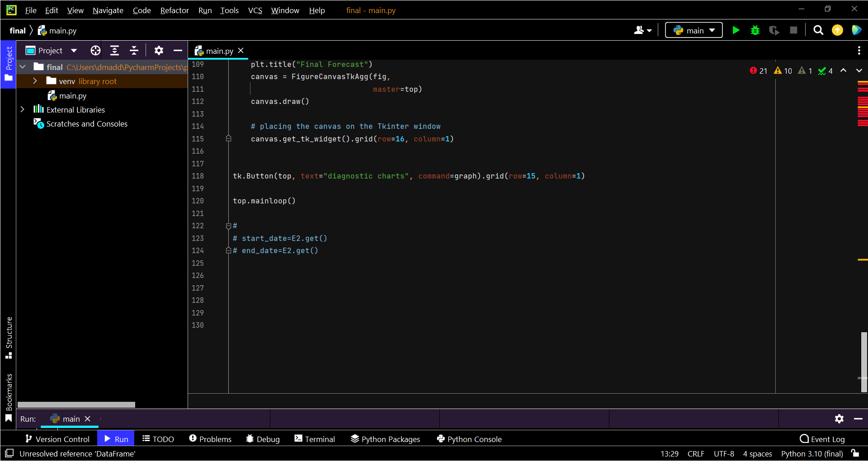Toggle the Run tool window button
The image size is (868, 461).
tap(116, 439)
